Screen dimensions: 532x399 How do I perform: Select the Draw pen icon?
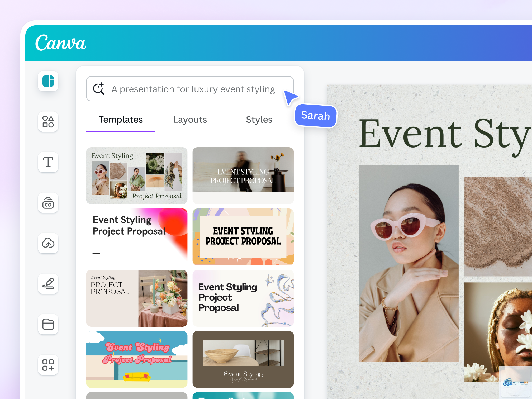click(48, 284)
